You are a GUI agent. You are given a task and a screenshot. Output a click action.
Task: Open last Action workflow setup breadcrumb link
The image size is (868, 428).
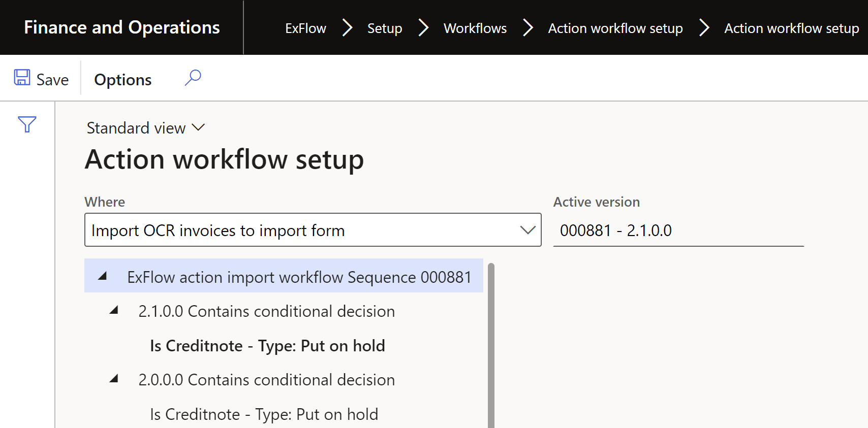tap(792, 28)
